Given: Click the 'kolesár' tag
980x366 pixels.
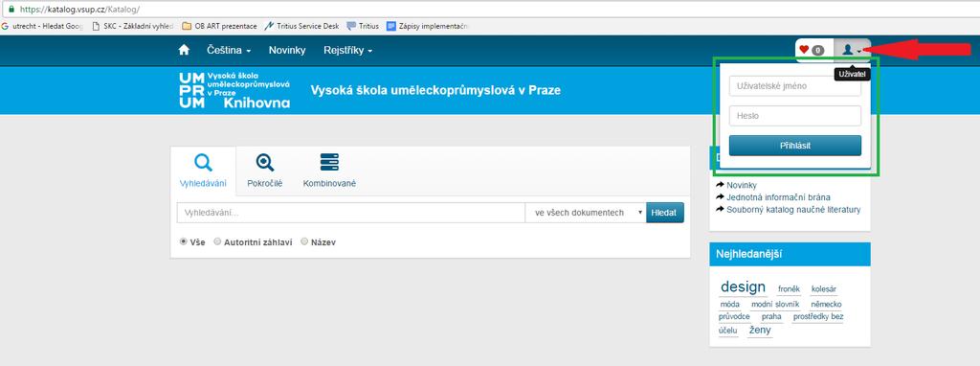Looking at the screenshot, I should [824, 289].
